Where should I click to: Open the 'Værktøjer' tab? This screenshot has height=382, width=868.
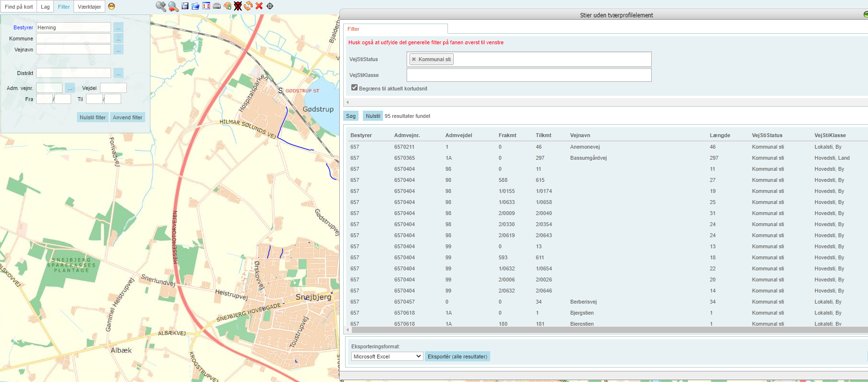pos(89,7)
